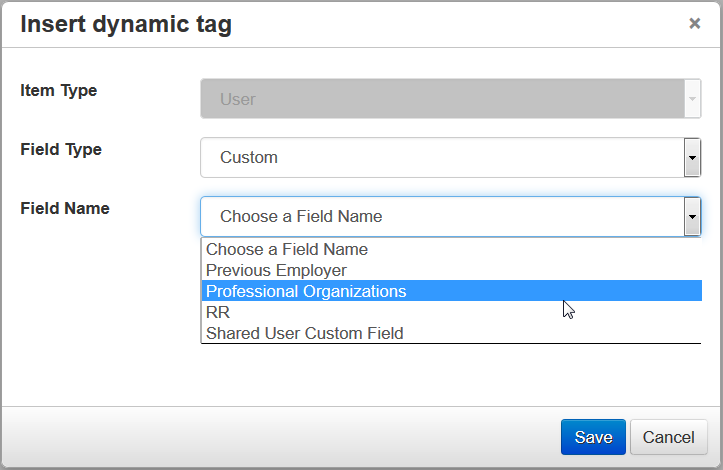723x470 pixels.
Task: Choose the RR option
Action: (218, 312)
